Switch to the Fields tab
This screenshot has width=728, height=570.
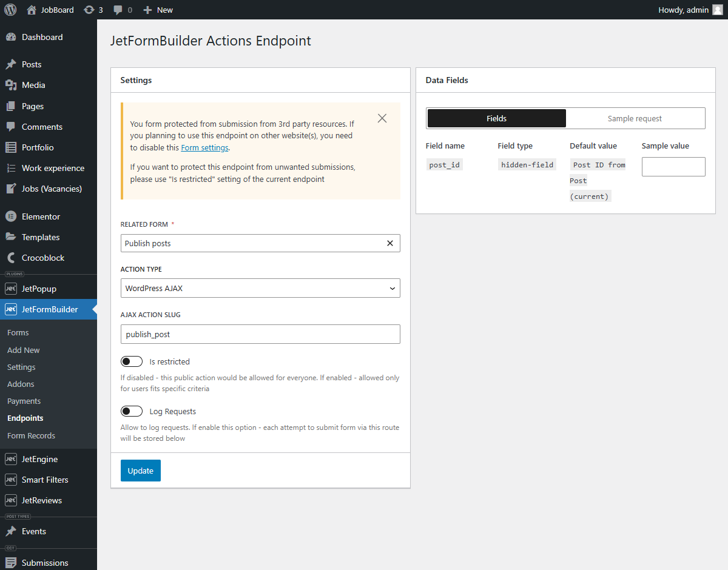(x=497, y=118)
